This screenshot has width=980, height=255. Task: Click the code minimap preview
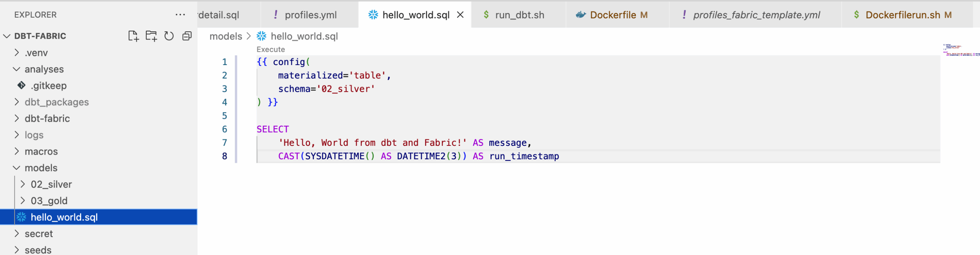960,50
